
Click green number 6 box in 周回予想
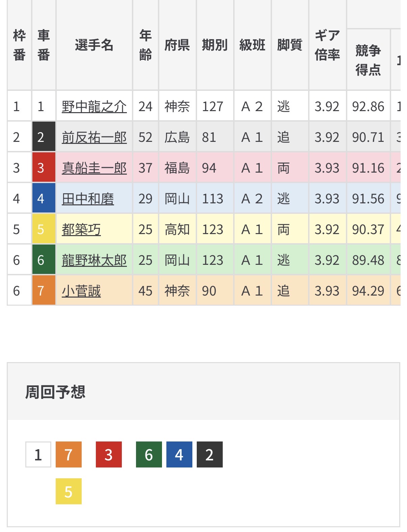[x=149, y=455]
